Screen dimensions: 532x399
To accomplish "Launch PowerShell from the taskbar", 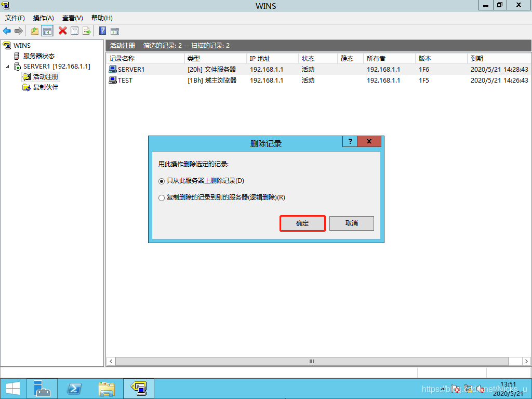I will coord(74,389).
